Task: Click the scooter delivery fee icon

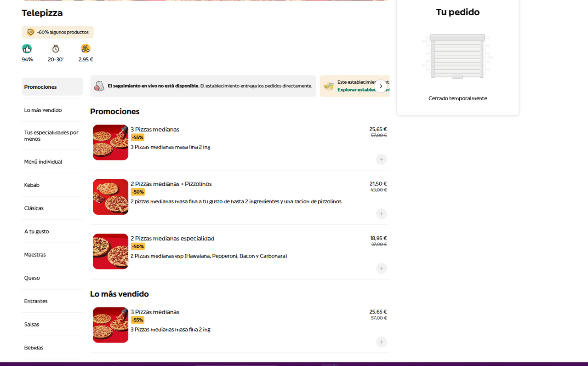Action: (x=86, y=49)
